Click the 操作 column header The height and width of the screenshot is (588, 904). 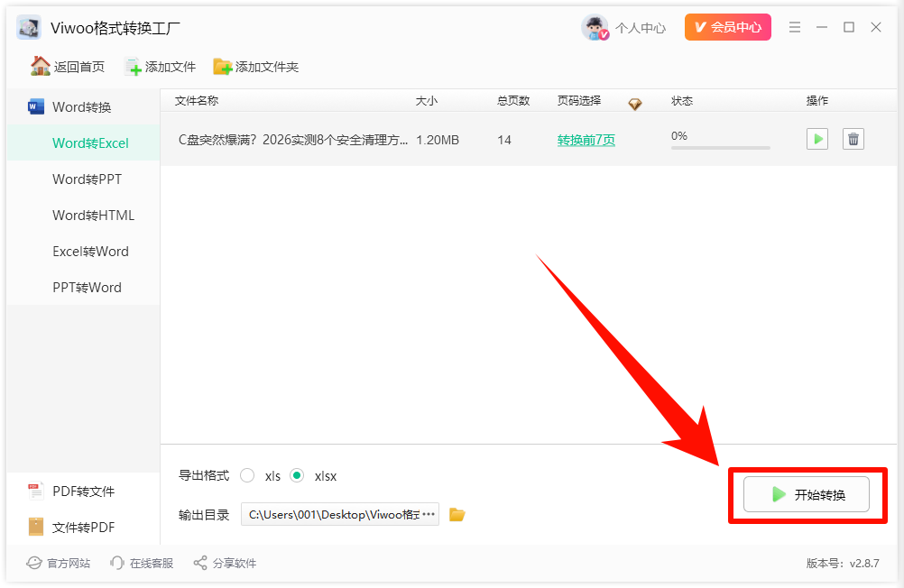click(817, 101)
